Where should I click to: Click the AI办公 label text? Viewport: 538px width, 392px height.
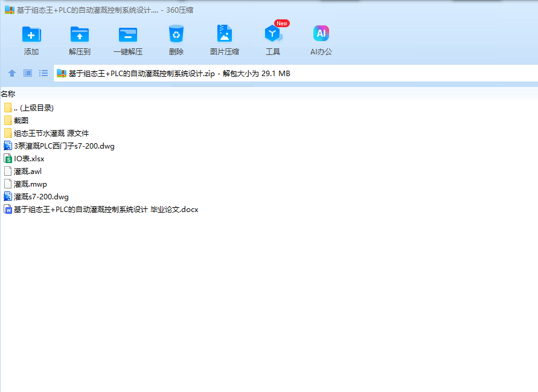point(321,52)
